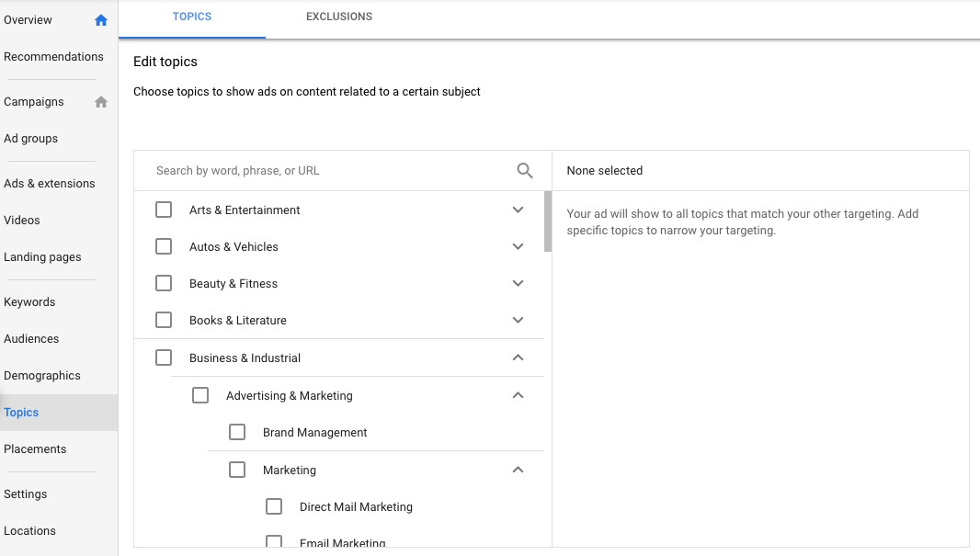This screenshot has width=980, height=556.
Task: Select the Topics tab
Action: [x=192, y=17]
